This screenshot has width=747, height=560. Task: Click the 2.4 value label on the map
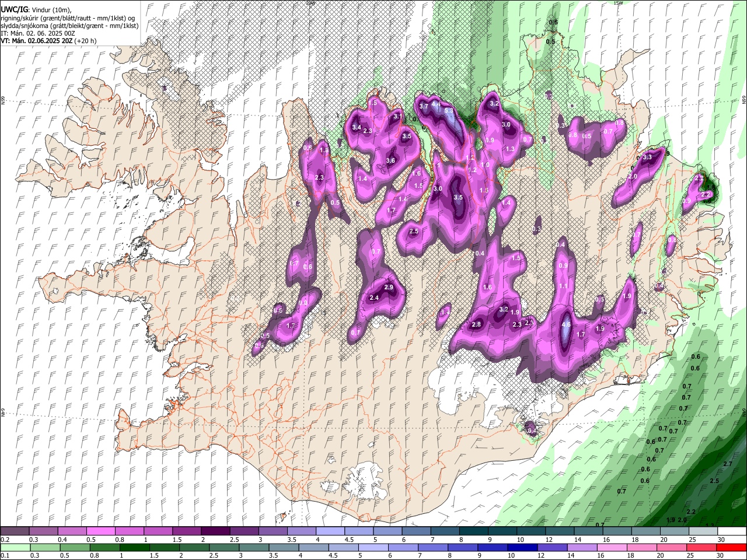click(x=375, y=298)
